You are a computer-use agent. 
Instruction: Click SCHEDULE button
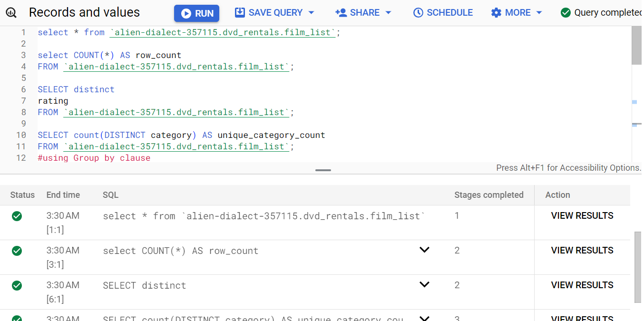[443, 13]
